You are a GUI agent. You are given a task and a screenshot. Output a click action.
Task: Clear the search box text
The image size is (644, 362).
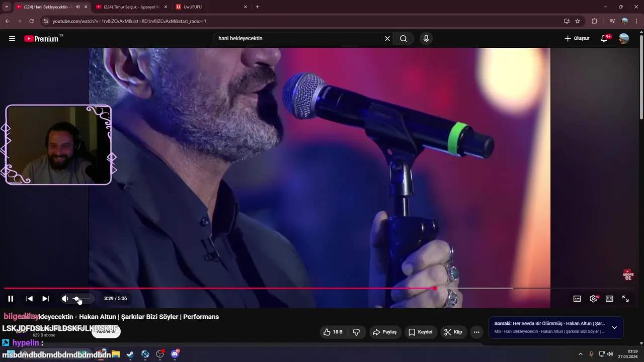[x=387, y=38]
